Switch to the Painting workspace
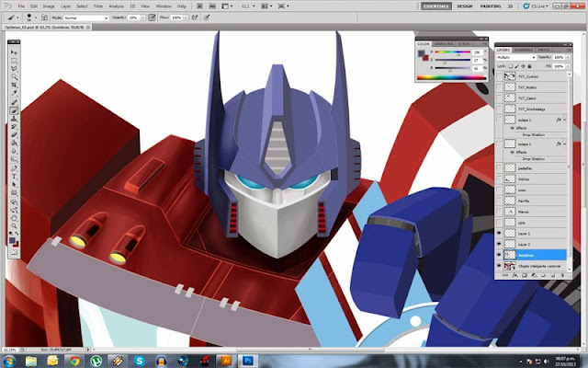The height and width of the screenshot is (368, 588). tap(491, 6)
